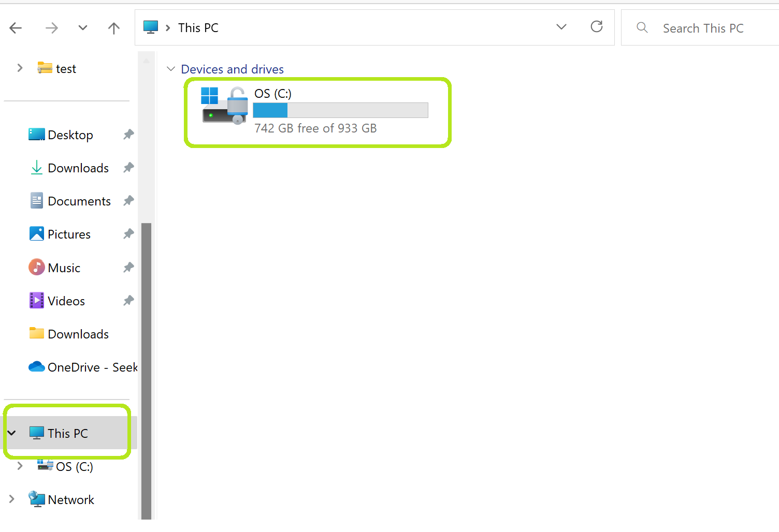Open the recent locations dropdown chevron

(83, 28)
